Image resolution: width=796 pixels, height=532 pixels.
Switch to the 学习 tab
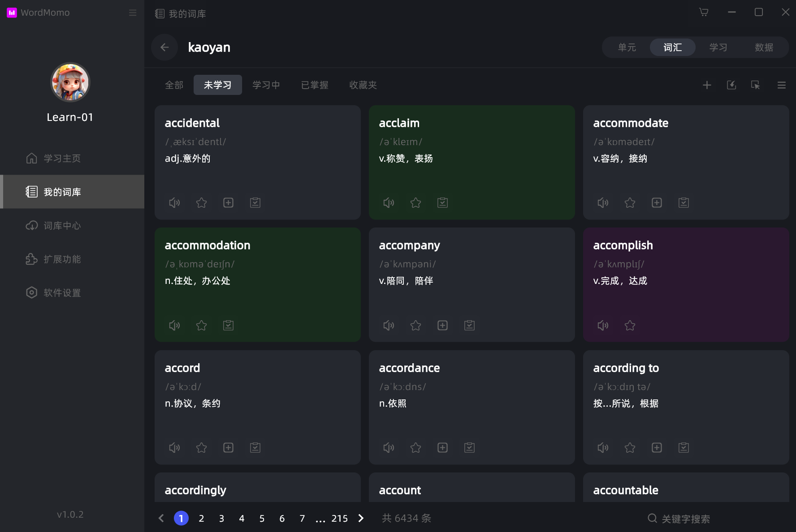[x=718, y=47]
